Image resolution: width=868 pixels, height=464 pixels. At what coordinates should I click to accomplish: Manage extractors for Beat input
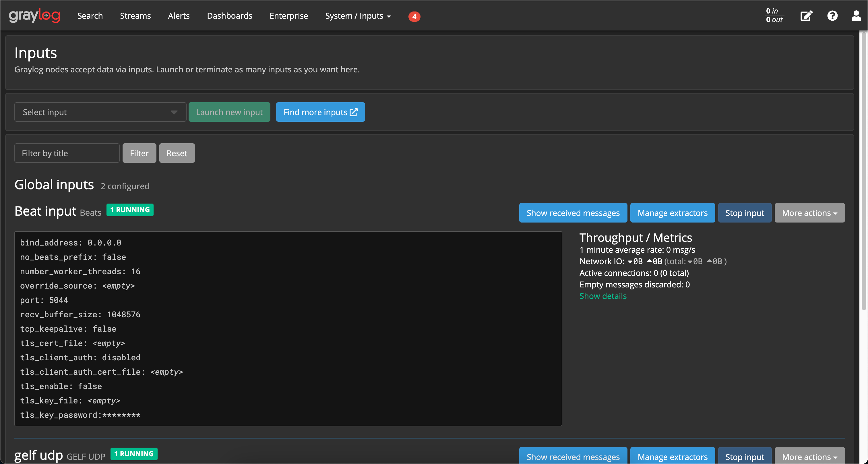(672, 213)
